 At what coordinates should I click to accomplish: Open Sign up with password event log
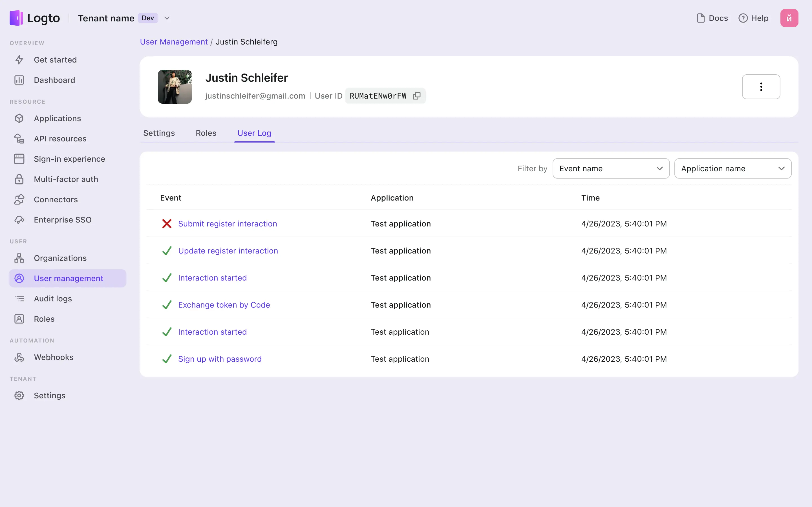(220, 359)
